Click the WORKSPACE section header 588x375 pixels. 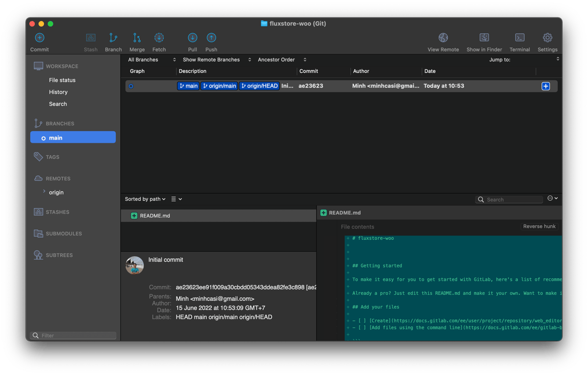(62, 66)
